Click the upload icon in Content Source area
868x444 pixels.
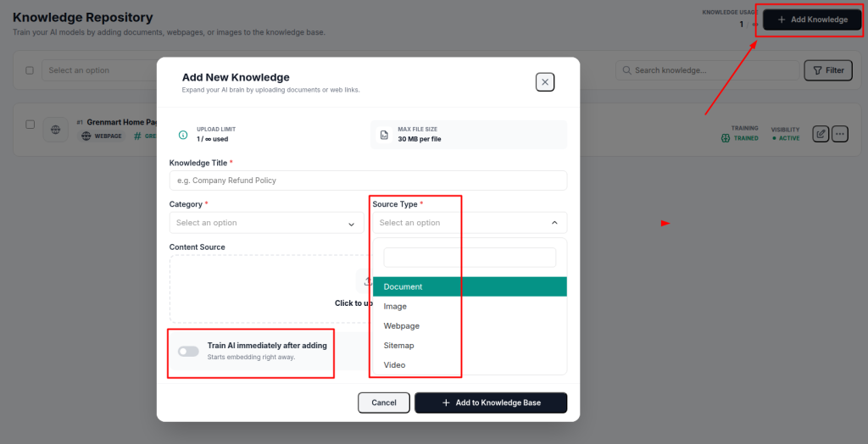(x=368, y=281)
